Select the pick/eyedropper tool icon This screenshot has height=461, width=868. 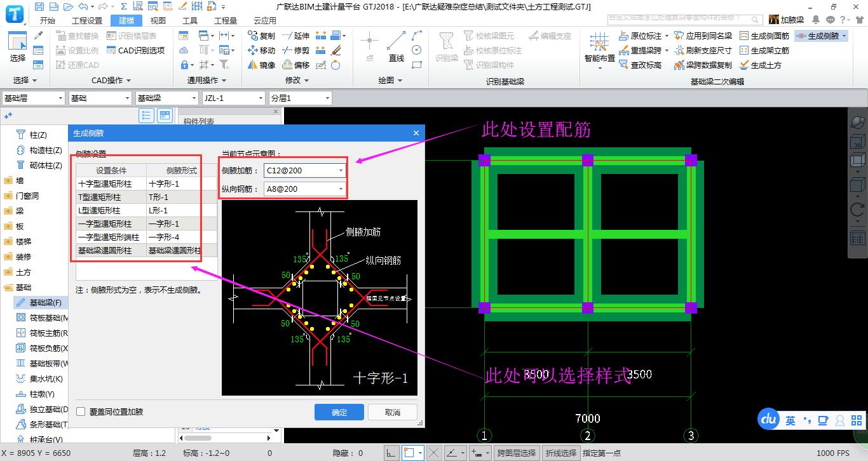(38, 36)
